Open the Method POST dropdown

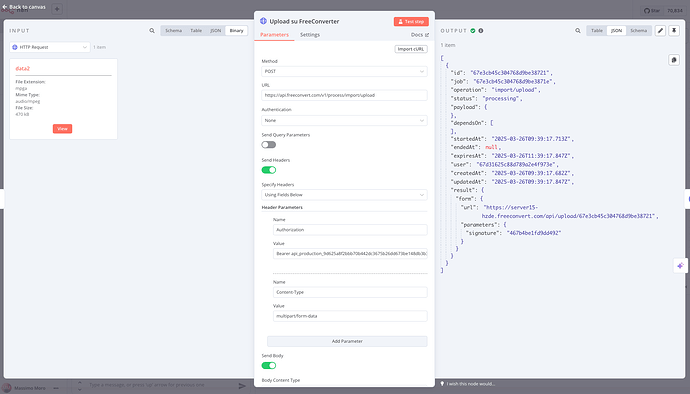pos(344,71)
